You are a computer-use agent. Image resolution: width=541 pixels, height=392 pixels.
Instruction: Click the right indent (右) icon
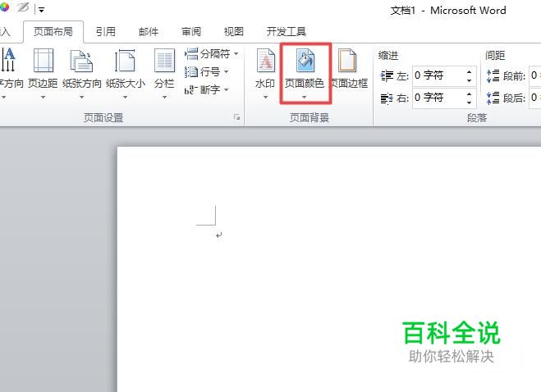click(x=387, y=98)
